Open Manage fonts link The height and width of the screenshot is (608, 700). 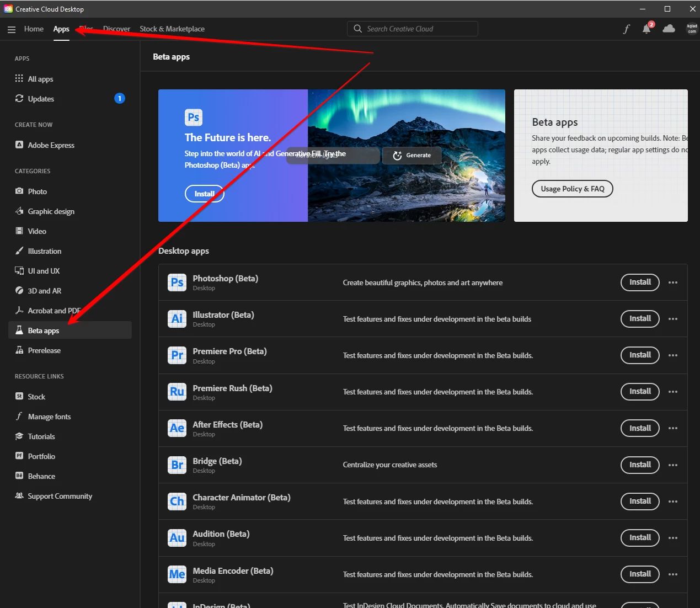(70, 417)
